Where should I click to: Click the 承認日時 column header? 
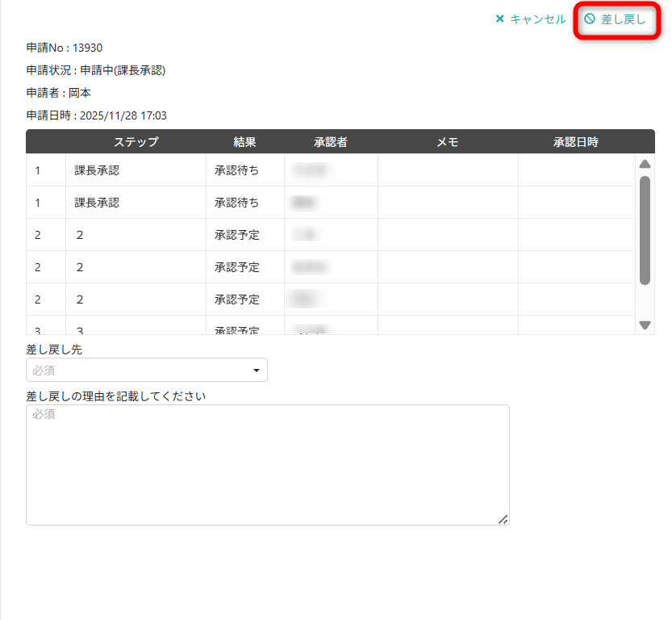click(x=575, y=142)
